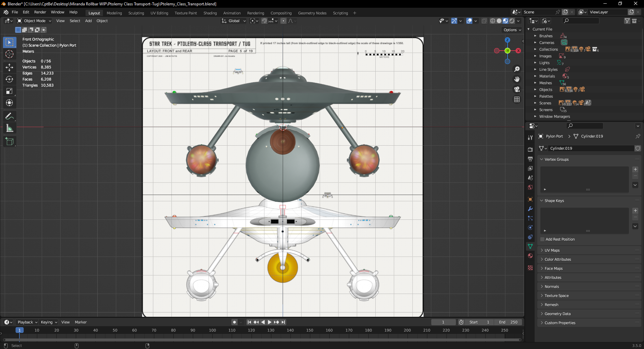Image resolution: width=644 pixels, height=349 pixels.
Task: Expand the Geometry Data panel
Action: (x=557, y=314)
